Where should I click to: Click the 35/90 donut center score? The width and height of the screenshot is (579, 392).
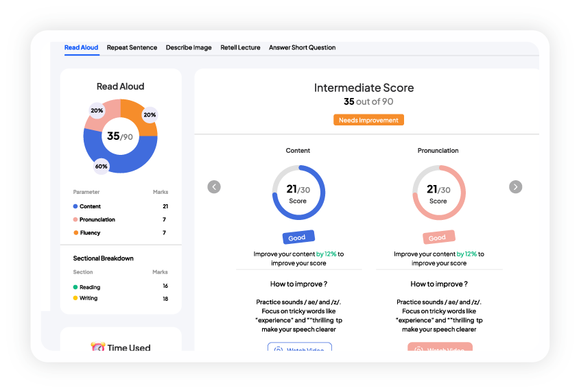[x=120, y=136]
